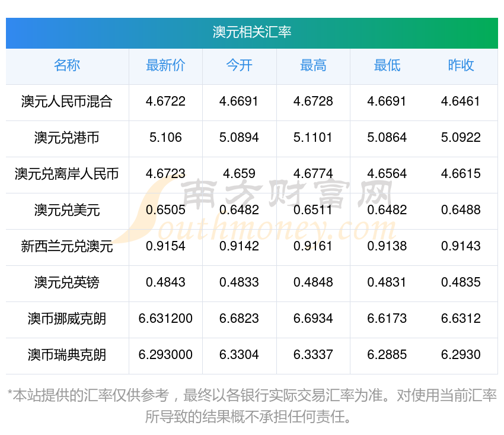Click latest price 4.6723
Viewport: 504px width, 435px height.
[165, 174]
